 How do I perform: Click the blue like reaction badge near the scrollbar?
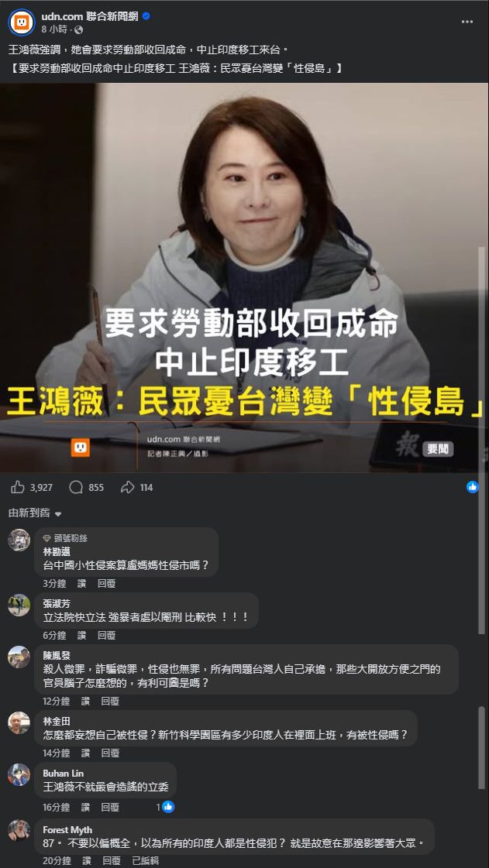[x=473, y=487]
